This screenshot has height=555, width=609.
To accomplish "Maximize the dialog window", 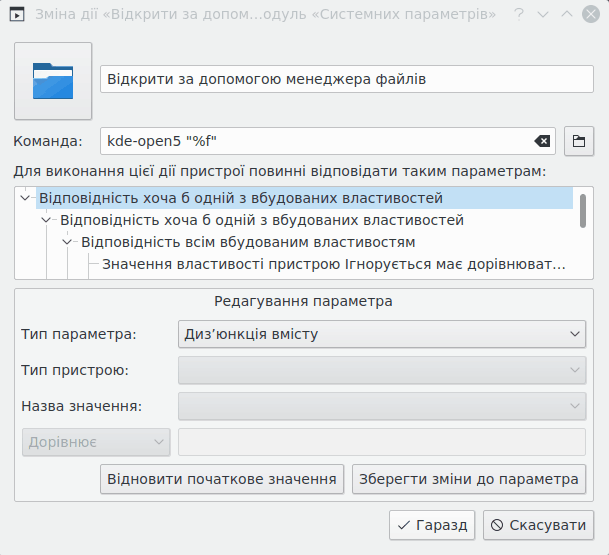I will coord(566,14).
